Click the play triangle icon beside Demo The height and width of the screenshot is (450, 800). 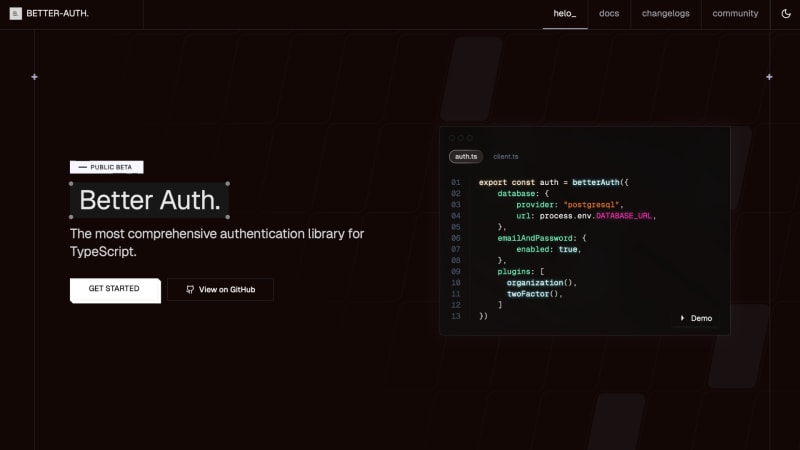[x=682, y=318]
